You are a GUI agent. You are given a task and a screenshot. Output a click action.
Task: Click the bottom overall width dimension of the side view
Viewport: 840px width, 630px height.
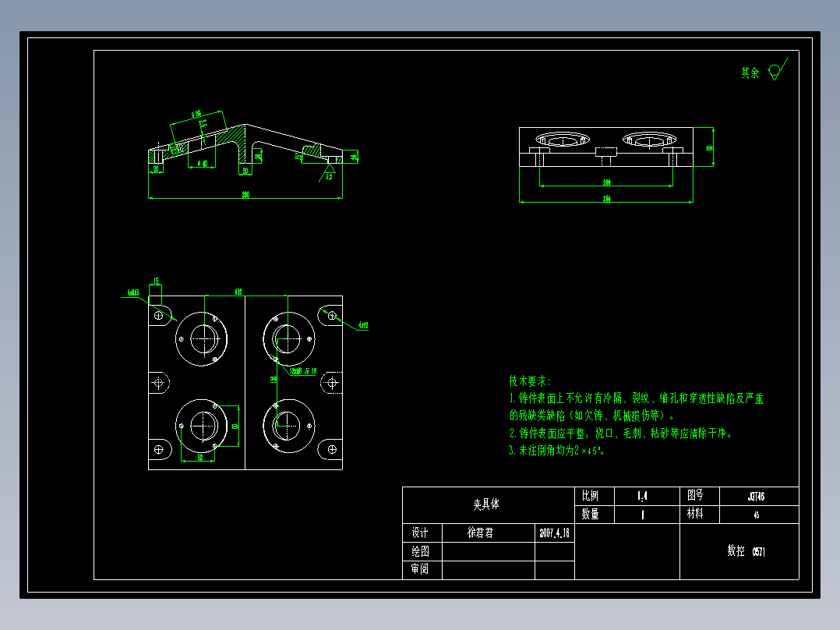coord(606,199)
